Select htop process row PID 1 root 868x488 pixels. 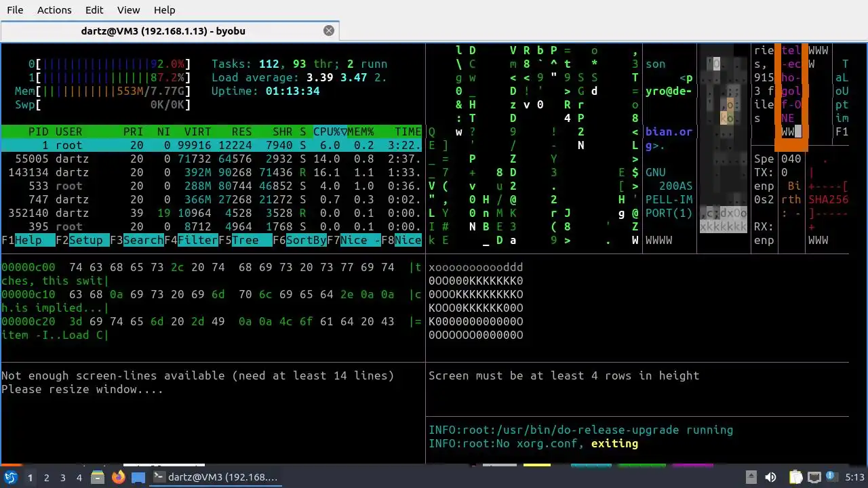click(212, 145)
